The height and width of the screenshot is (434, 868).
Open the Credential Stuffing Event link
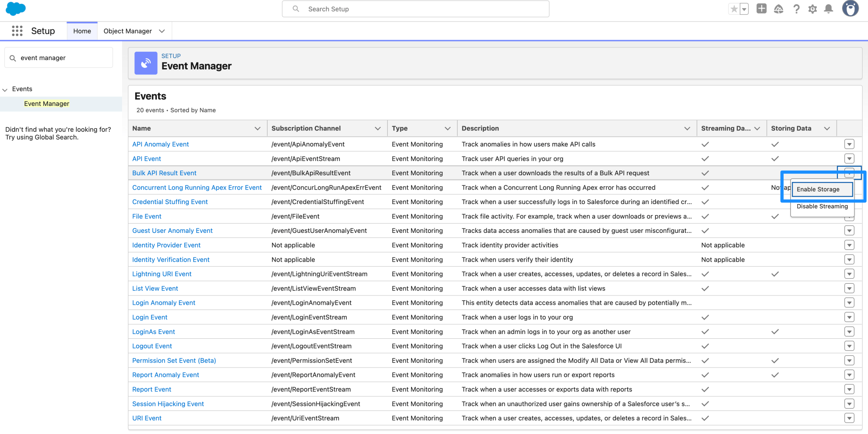(x=170, y=202)
